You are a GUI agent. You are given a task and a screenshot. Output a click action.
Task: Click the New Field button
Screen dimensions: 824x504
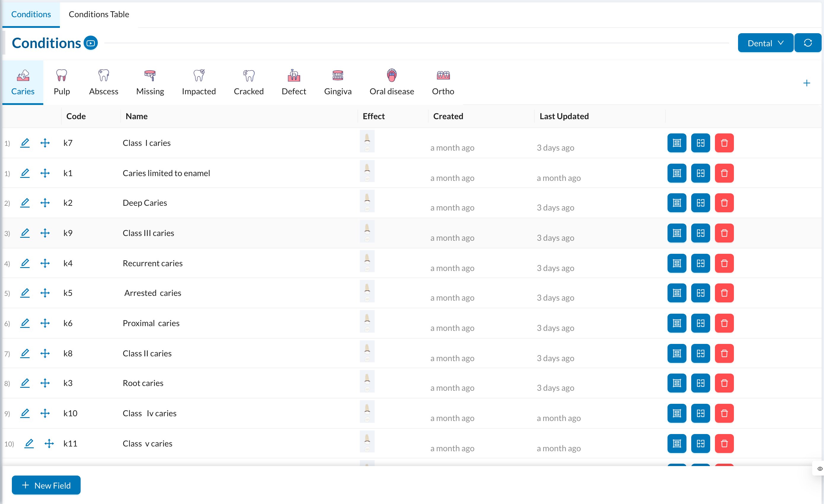46,485
